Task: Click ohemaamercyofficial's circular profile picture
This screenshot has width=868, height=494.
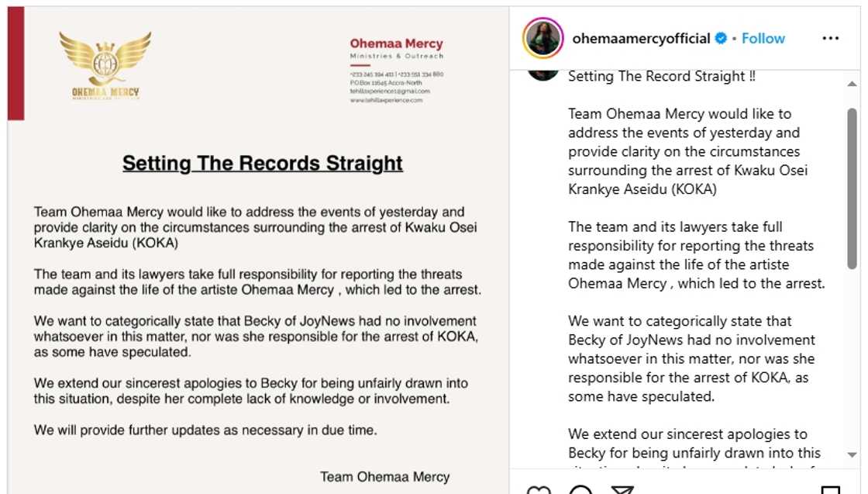Action: (542, 37)
